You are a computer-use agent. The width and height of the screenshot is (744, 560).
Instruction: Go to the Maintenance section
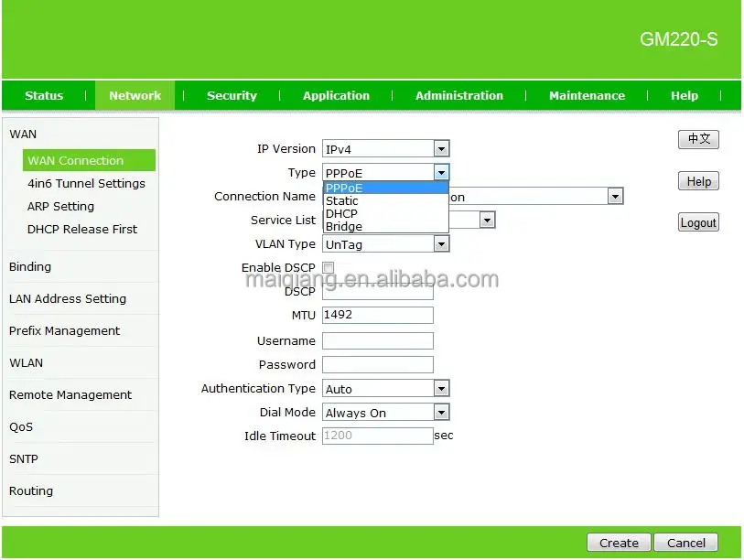tap(587, 95)
